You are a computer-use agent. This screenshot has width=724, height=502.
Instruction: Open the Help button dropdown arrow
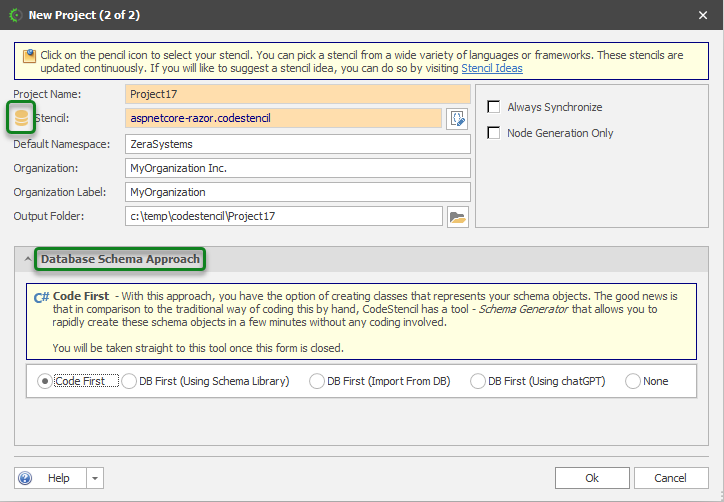tap(95, 478)
